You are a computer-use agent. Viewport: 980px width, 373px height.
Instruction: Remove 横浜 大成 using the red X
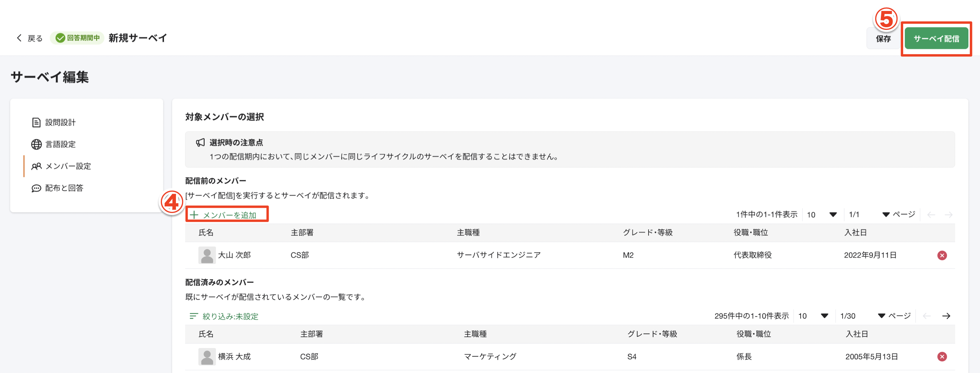pos(942,357)
